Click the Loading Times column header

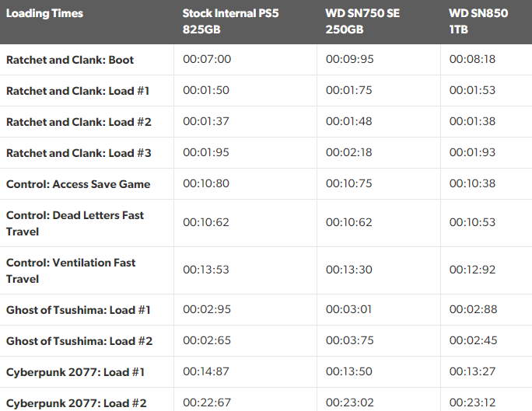(44, 13)
